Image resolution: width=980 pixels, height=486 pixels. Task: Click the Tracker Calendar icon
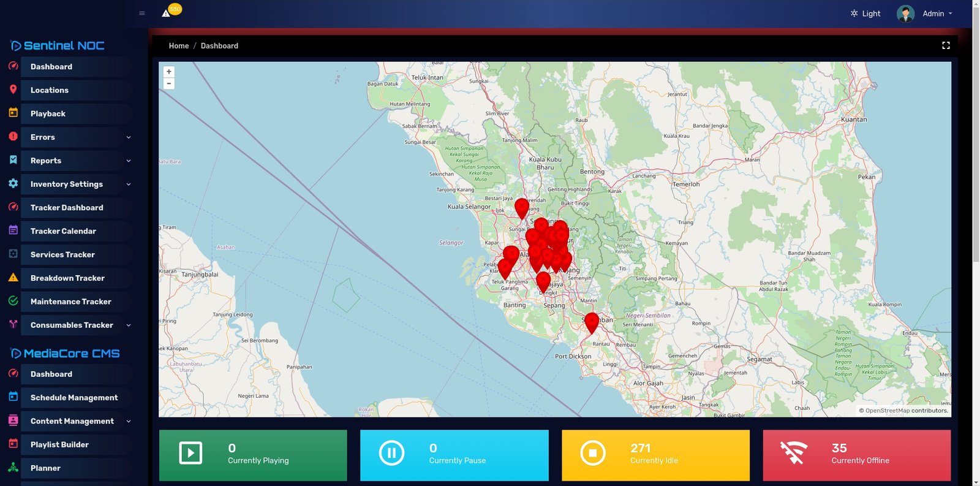point(13,230)
